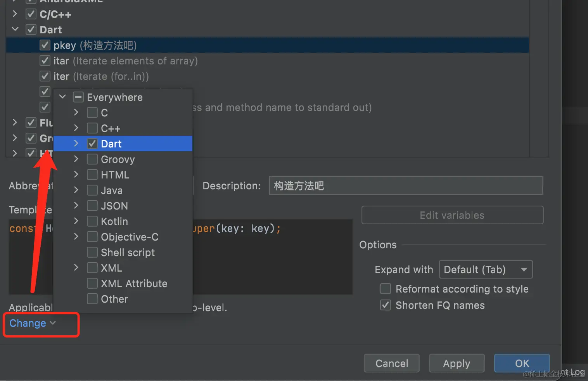Open the Expand with dropdown
588x381 pixels.
point(486,270)
